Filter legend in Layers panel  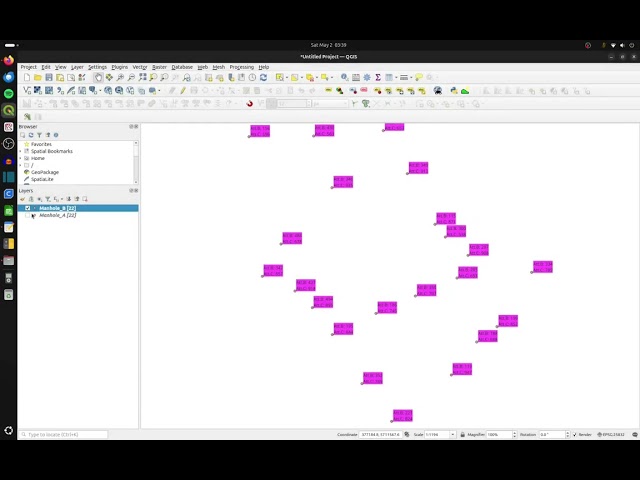coord(48,199)
